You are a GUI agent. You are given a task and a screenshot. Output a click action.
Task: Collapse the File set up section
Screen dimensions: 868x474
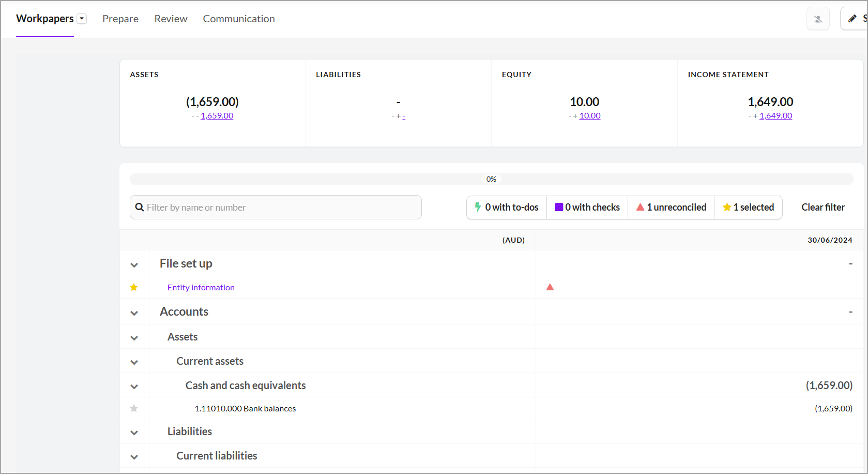click(x=134, y=265)
